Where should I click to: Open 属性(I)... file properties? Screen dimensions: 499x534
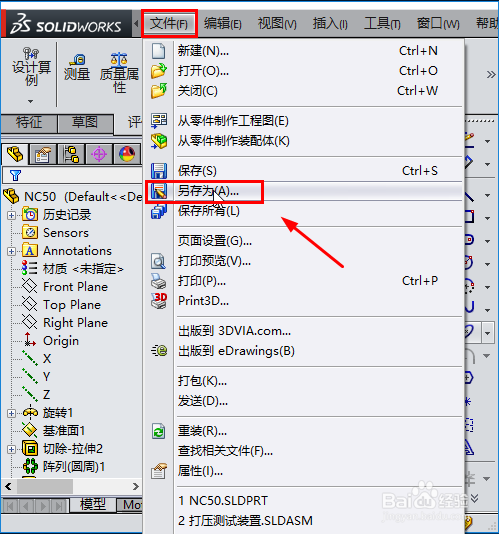303,471
